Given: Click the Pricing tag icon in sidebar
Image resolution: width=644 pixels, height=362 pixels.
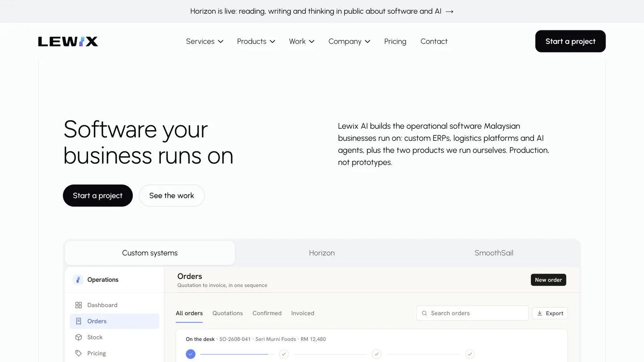Looking at the screenshot, I should pos(79,354).
